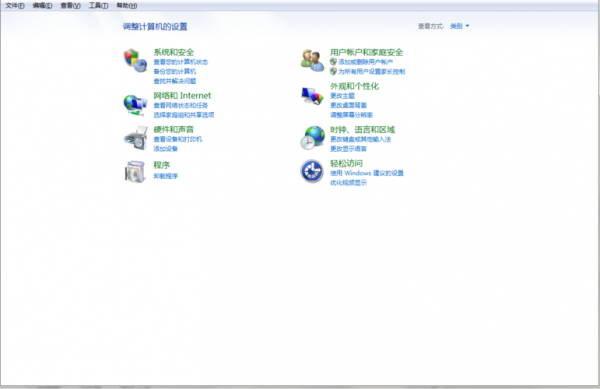600x389 pixels.
Task: Click the 查看网络状态和任务 link
Action: 181,105
